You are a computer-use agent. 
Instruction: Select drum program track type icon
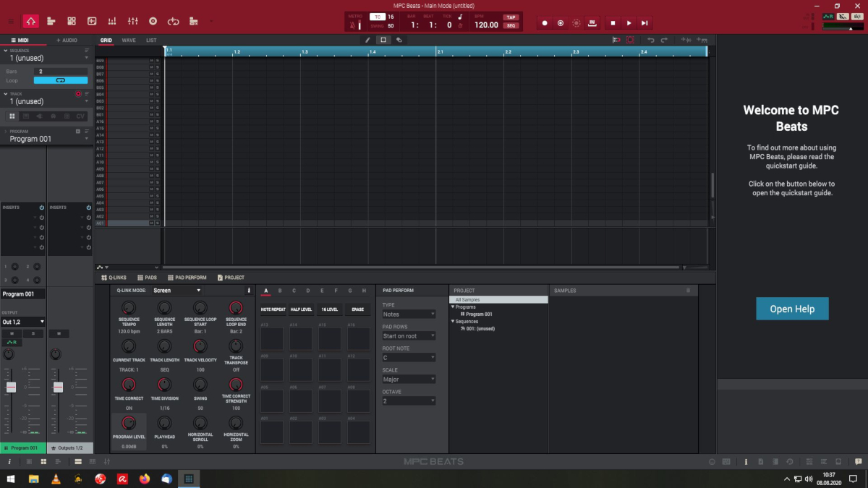pyautogui.click(x=12, y=116)
